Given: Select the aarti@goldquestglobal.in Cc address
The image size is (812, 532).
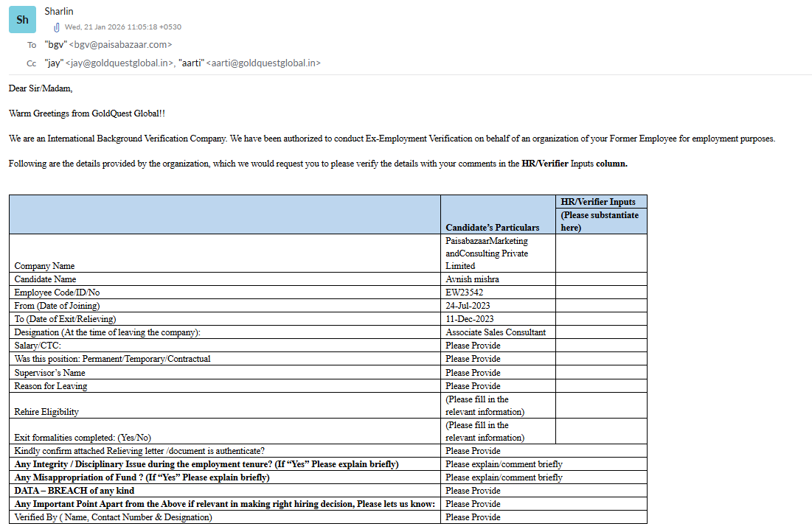Looking at the screenshot, I should [x=262, y=63].
